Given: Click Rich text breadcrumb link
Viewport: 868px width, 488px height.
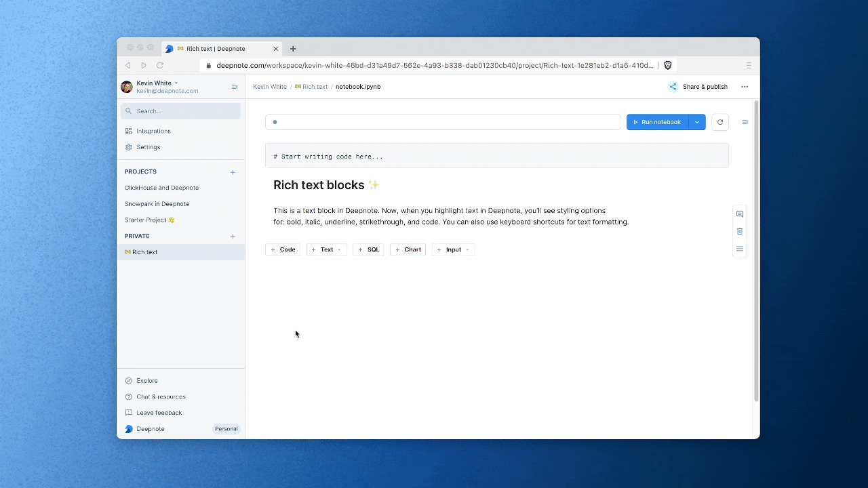Looking at the screenshot, I should pos(311,87).
